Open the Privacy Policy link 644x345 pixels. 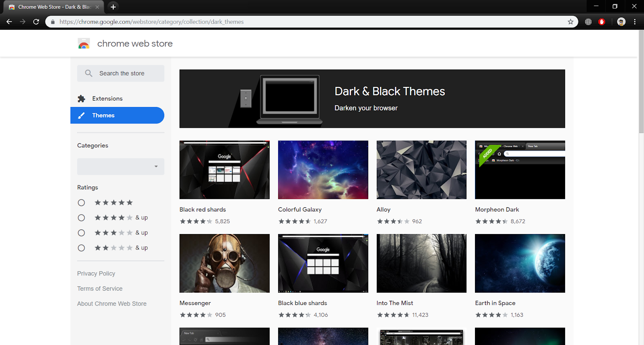pos(96,273)
